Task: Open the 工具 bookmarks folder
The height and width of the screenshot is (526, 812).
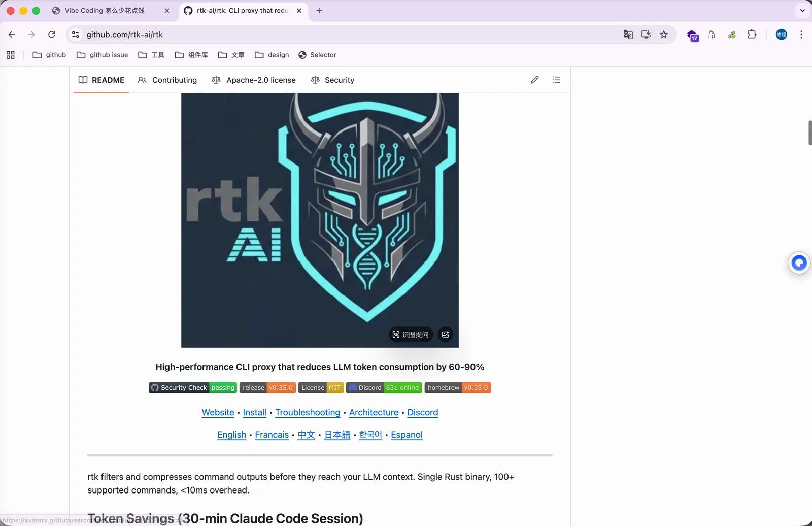Action: click(151, 55)
